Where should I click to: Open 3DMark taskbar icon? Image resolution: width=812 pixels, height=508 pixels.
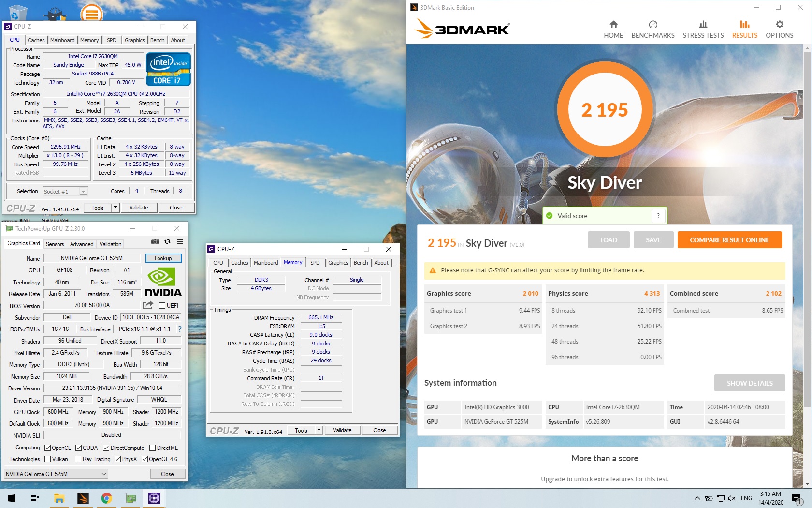(83, 498)
